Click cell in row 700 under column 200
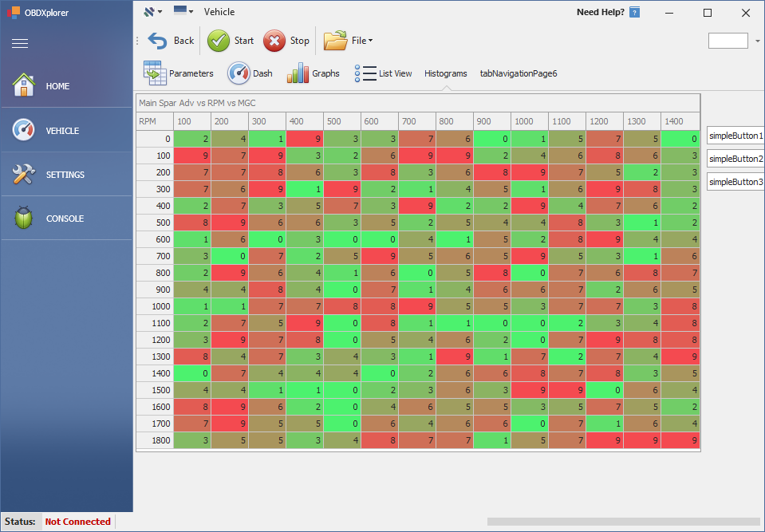765x532 pixels. pyautogui.click(x=229, y=256)
